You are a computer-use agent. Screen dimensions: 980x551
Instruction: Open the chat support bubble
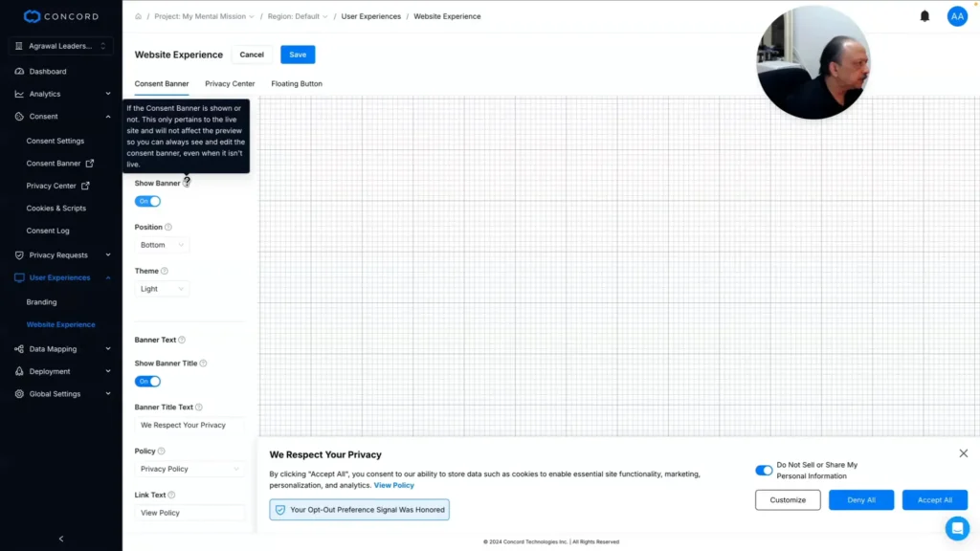coord(957,528)
